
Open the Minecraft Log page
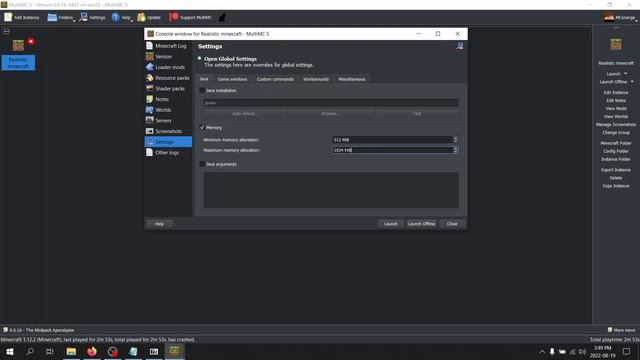[168, 46]
